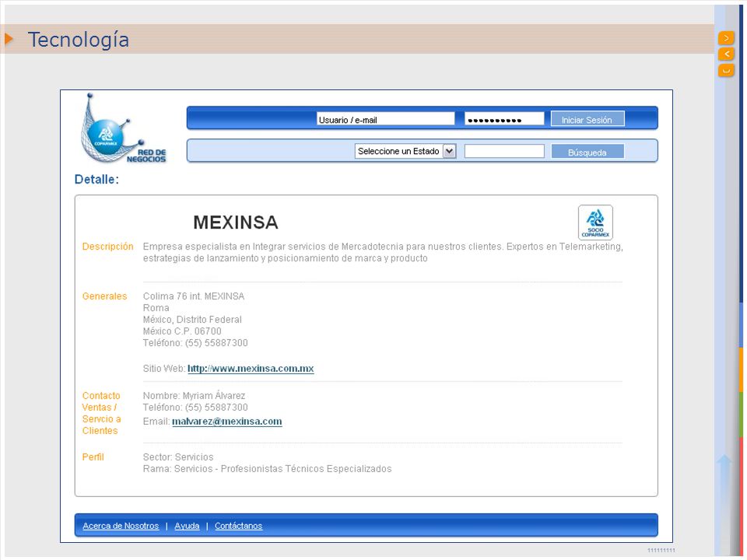This screenshot has height=560, width=747.
Task: Open the Contáctanos footer link
Action: click(238, 526)
